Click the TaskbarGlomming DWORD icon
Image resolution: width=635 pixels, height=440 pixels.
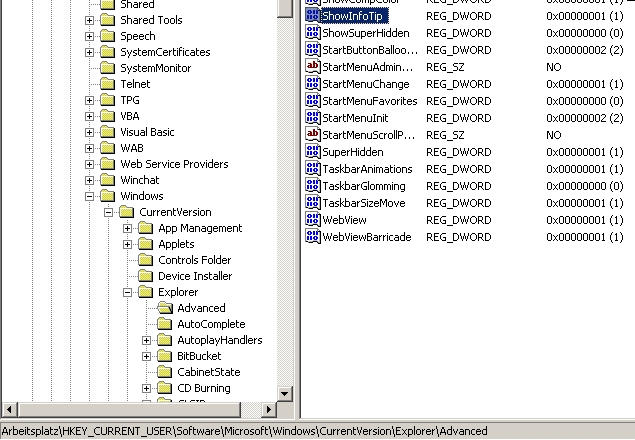[x=313, y=186]
